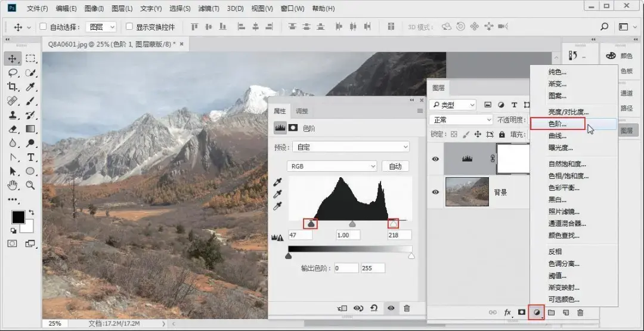
Task: Select the Lasso tool
Action: pos(13,73)
